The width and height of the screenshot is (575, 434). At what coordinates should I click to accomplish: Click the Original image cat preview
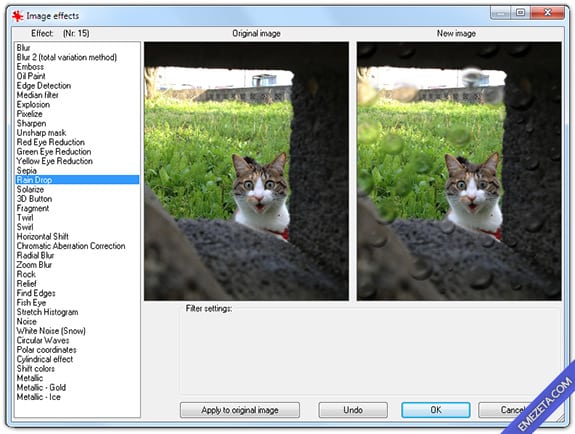pyautogui.click(x=246, y=171)
